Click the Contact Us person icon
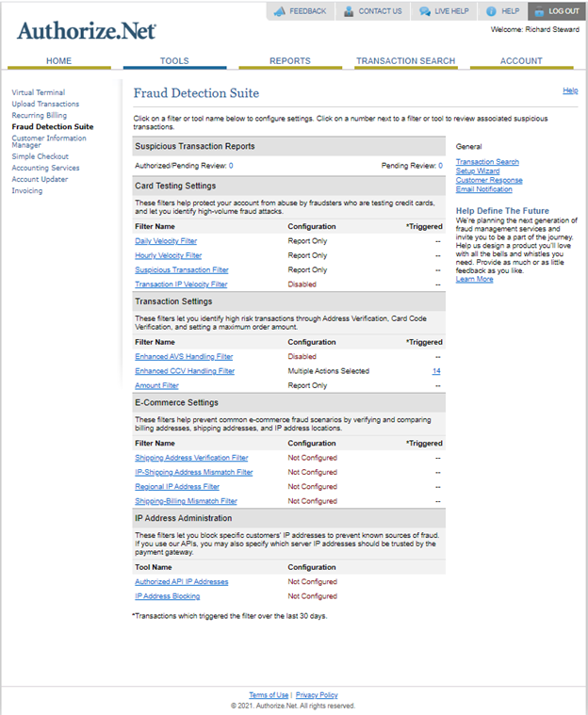This screenshot has height=715, width=588. click(349, 11)
